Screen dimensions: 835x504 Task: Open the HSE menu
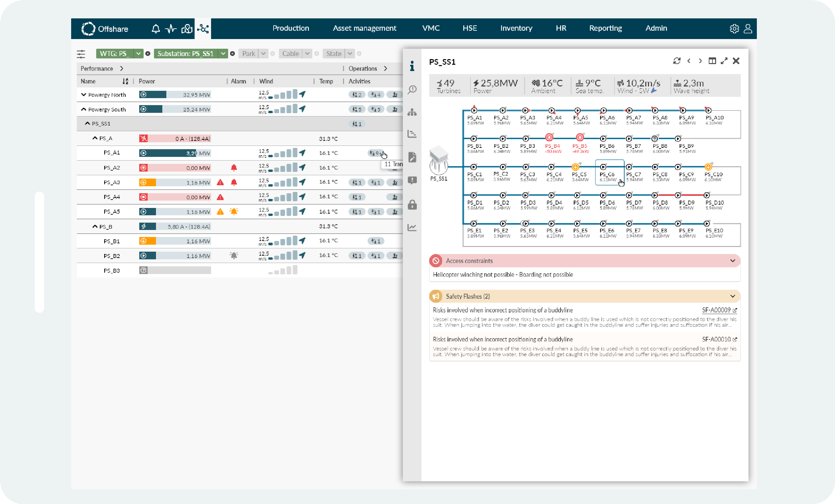coord(470,28)
